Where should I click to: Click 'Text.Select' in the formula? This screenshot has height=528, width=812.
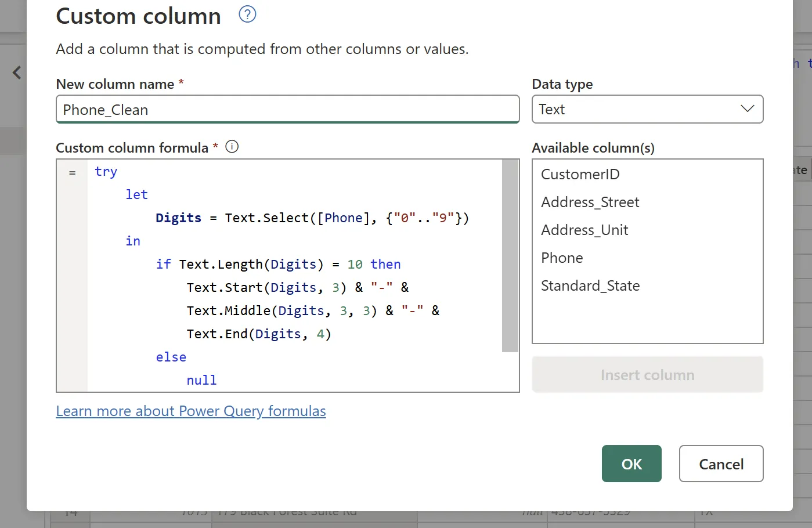coord(267,218)
